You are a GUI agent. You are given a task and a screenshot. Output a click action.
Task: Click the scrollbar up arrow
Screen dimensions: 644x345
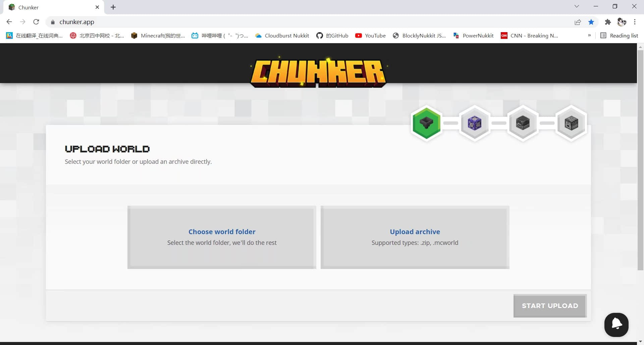click(640, 47)
